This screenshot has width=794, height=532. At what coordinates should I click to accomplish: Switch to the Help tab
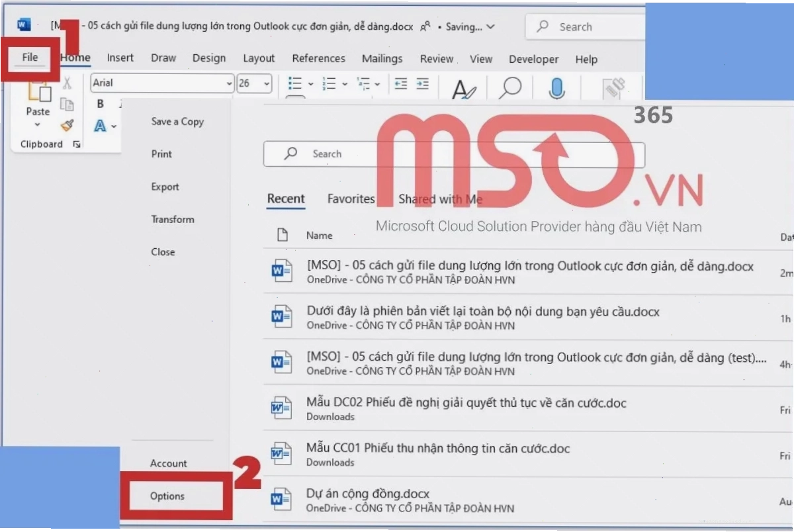(586, 59)
